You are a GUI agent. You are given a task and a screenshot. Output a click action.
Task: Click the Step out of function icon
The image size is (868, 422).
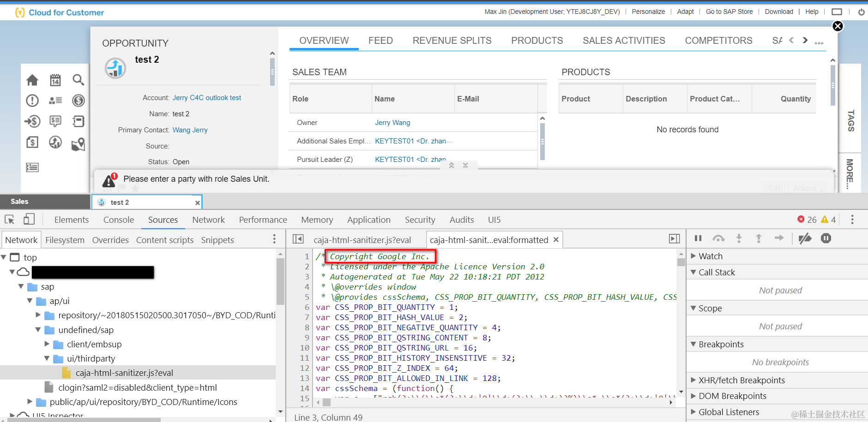click(759, 238)
